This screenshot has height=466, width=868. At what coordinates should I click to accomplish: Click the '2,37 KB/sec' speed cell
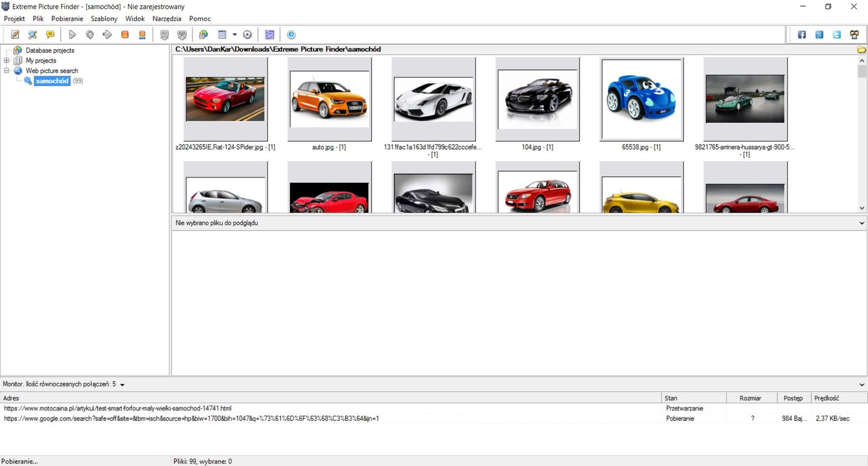pos(832,419)
